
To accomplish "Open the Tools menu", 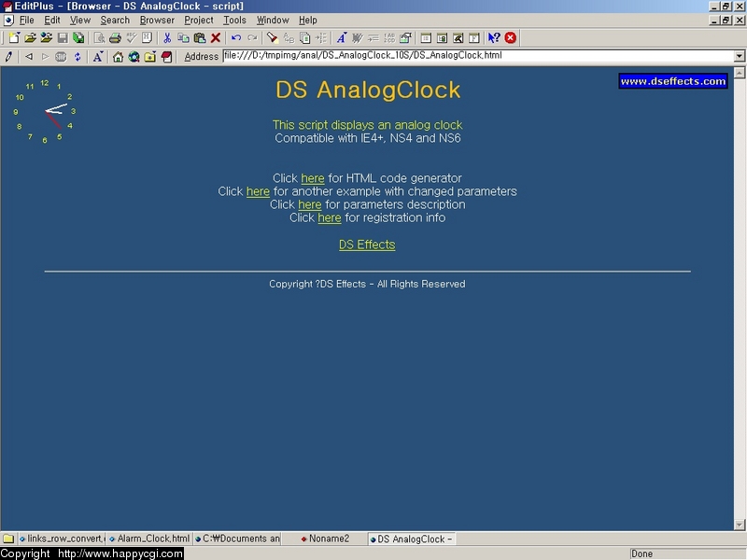I will coord(235,20).
